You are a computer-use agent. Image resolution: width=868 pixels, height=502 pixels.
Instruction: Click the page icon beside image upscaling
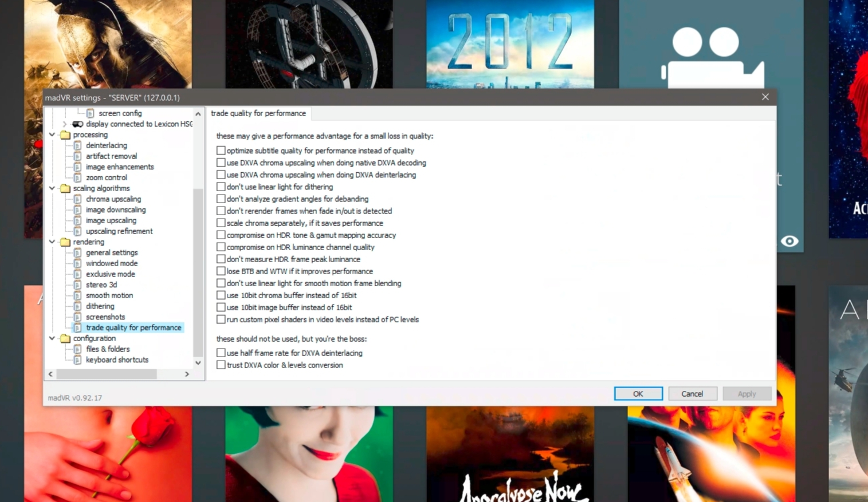tap(78, 220)
